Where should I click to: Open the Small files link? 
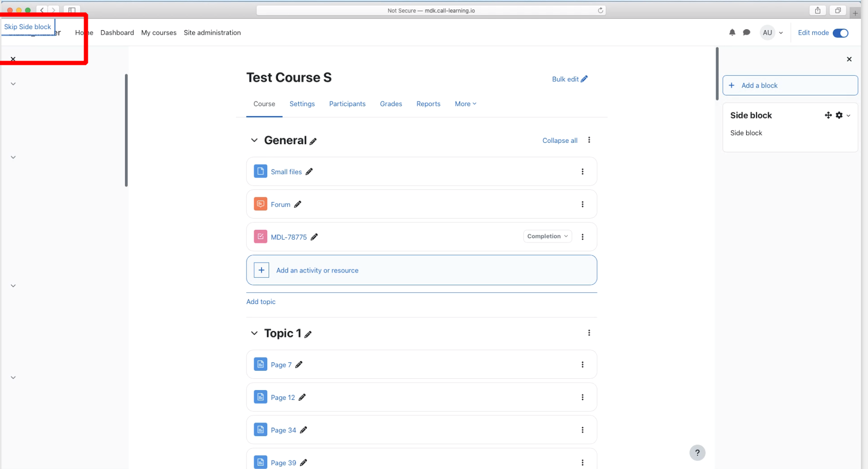tap(286, 172)
